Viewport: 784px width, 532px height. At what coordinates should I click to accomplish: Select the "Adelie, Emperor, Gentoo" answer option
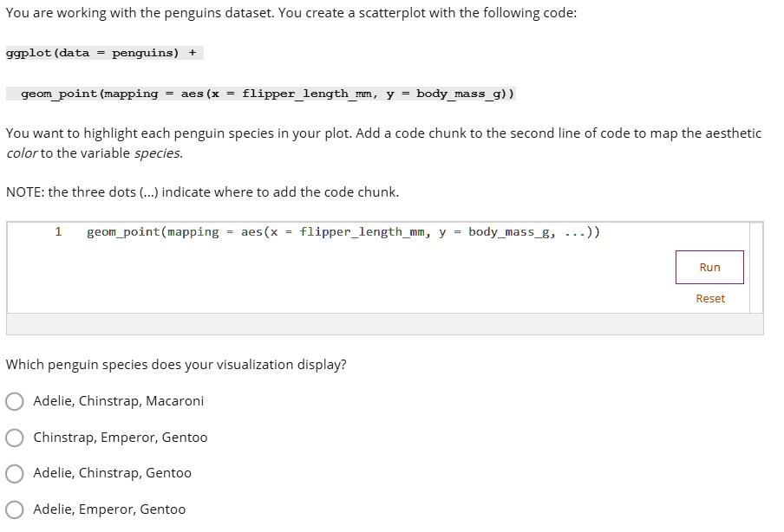pos(14,509)
